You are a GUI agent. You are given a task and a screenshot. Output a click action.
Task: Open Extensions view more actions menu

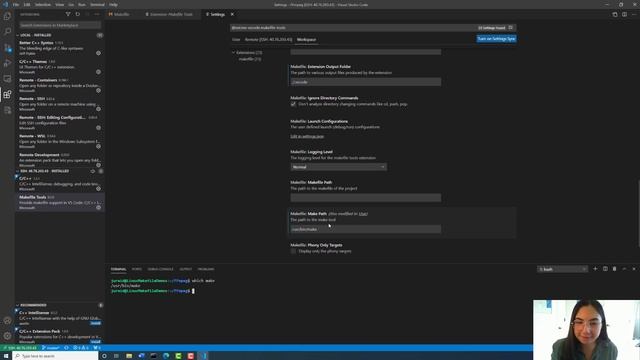click(x=97, y=14)
